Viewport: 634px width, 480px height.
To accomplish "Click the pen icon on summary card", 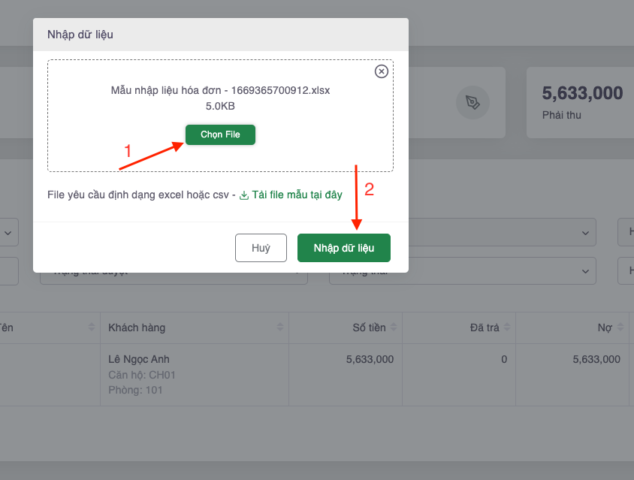I will (x=471, y=101).
